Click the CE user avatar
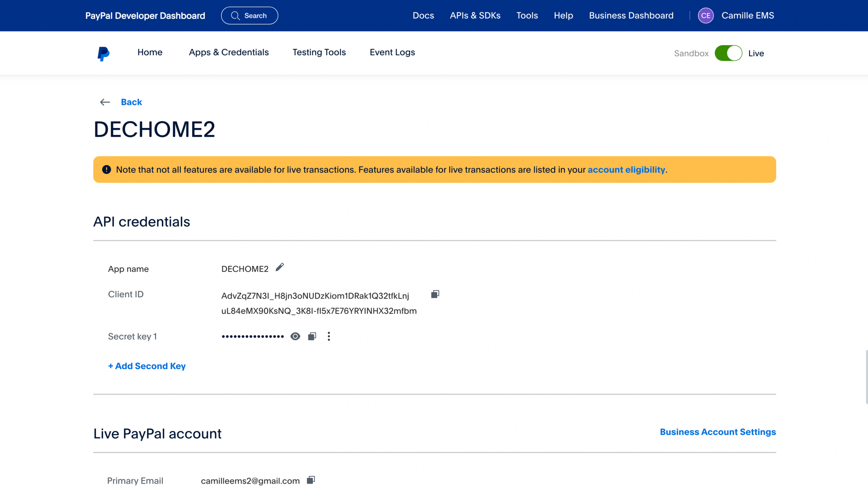 (x=706, y=16)
